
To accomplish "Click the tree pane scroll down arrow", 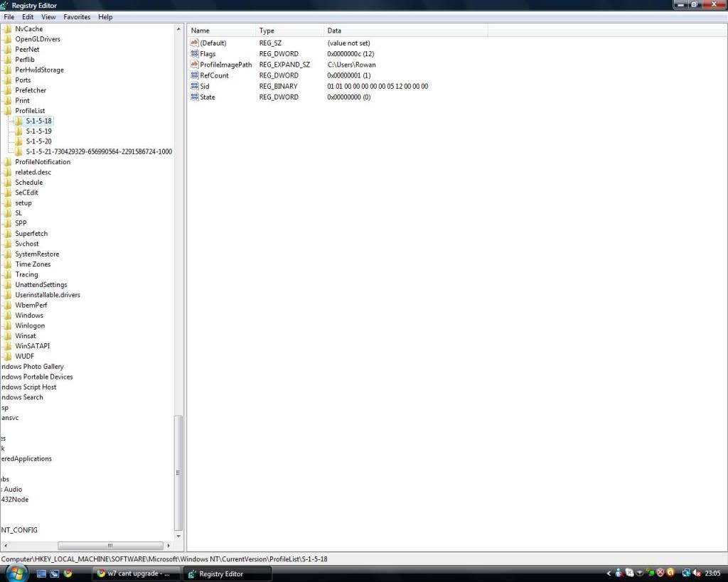I will [x=178, y=536].
